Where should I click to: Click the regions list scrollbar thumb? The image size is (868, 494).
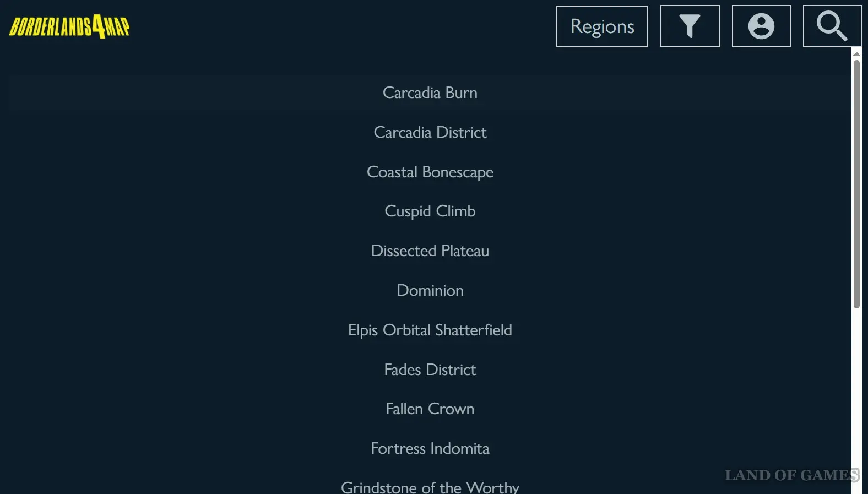pos(856,183)
